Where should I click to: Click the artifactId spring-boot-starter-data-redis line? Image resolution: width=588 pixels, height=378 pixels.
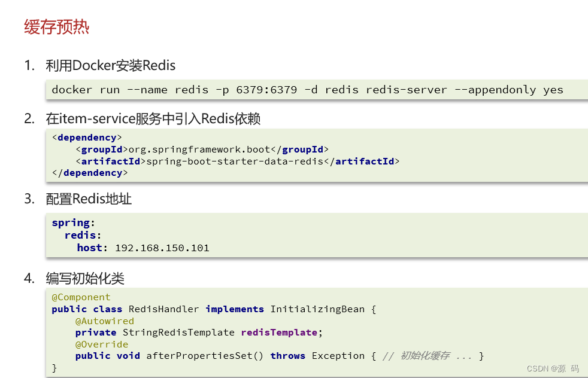(x=237, y=161)
